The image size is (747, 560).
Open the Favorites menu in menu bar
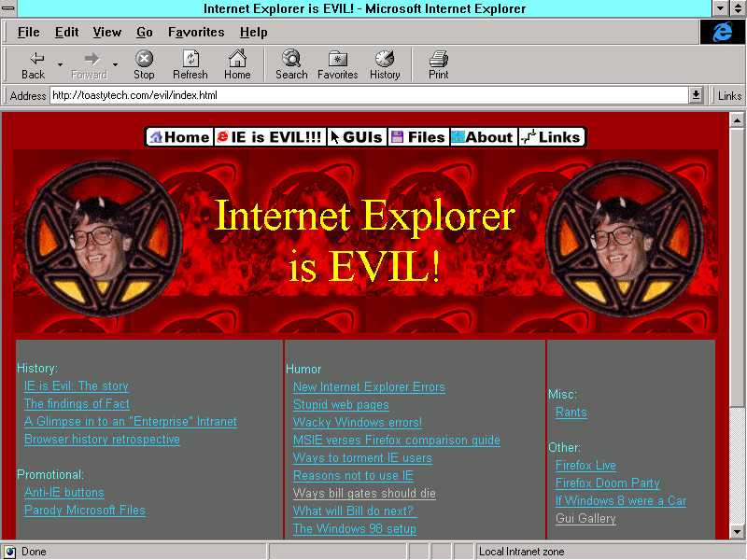point(196,32)
